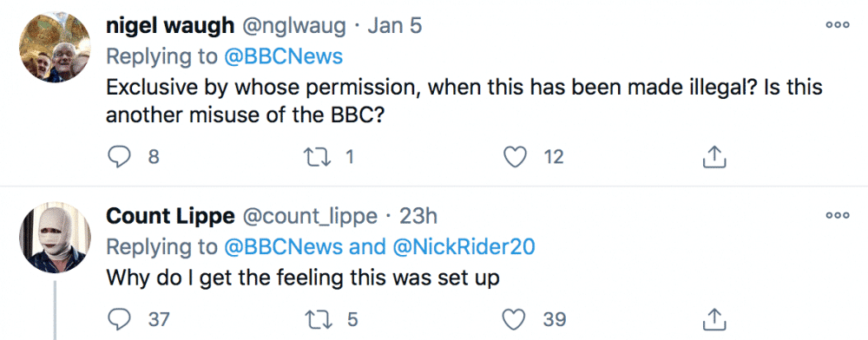The width and height of the screenshot is (868, 340).
Task: Reply to Count Lippe's tweet
Action: 118,319
